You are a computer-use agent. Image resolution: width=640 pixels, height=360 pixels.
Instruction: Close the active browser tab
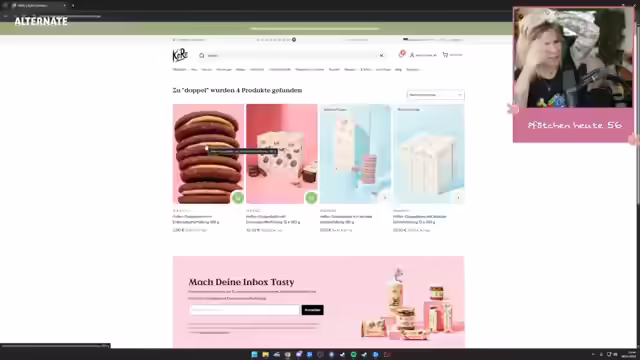(64, 5)
